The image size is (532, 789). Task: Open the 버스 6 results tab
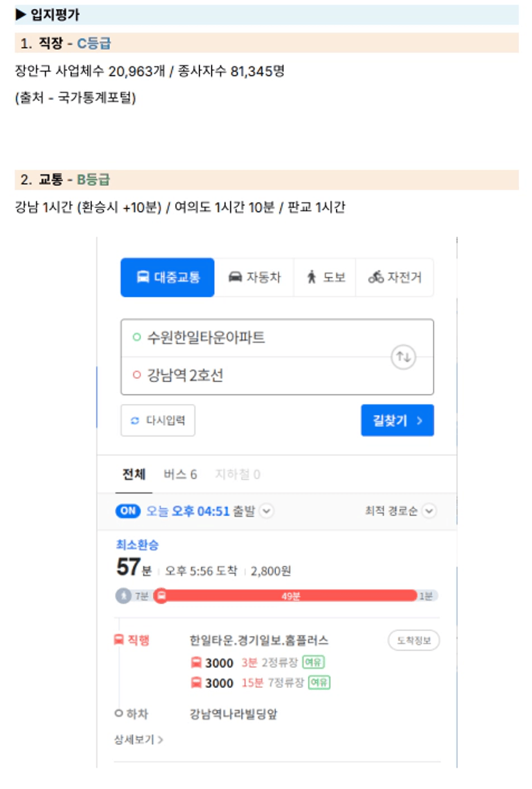tap(180, 475)
